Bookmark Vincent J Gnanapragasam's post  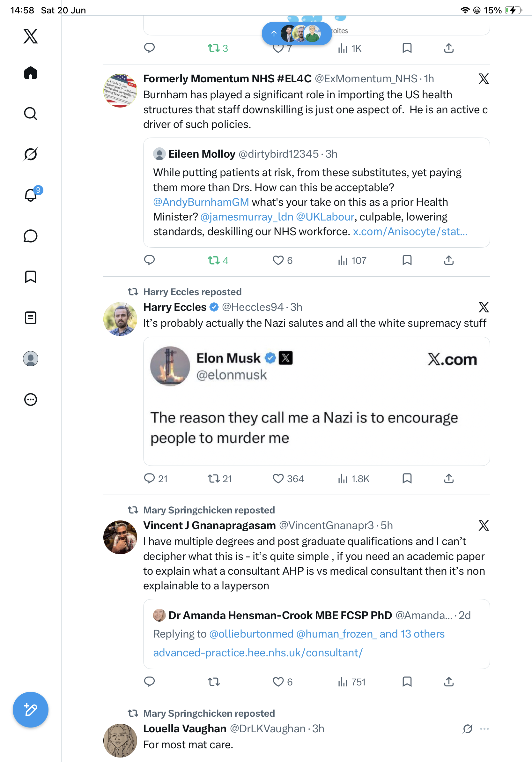click(x=407, y=682)
